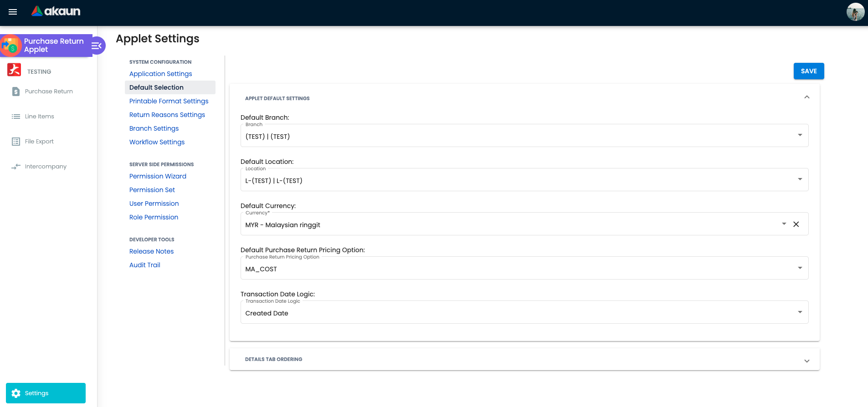Collapse the Applet Default Settings panel

[806, 97]
